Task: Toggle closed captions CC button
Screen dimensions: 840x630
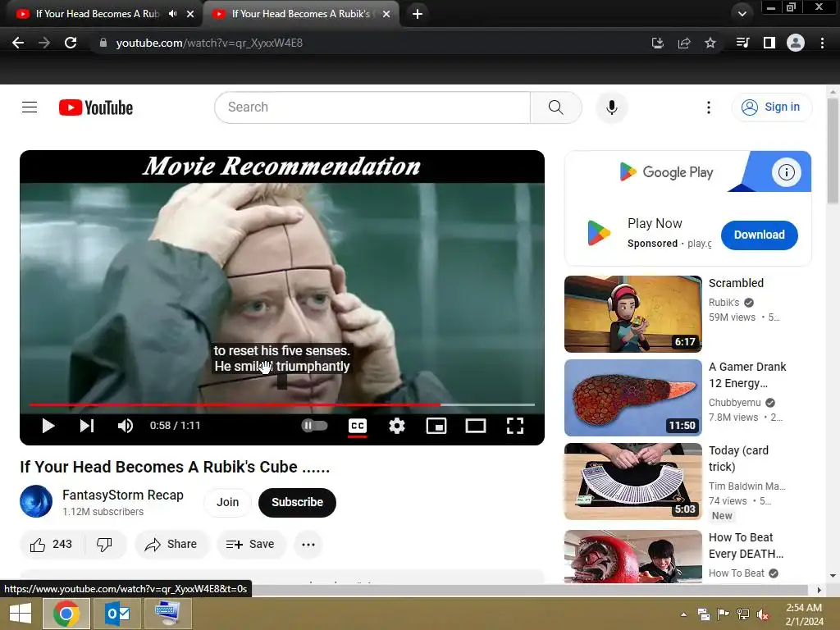Action: [x=358, y=426]
